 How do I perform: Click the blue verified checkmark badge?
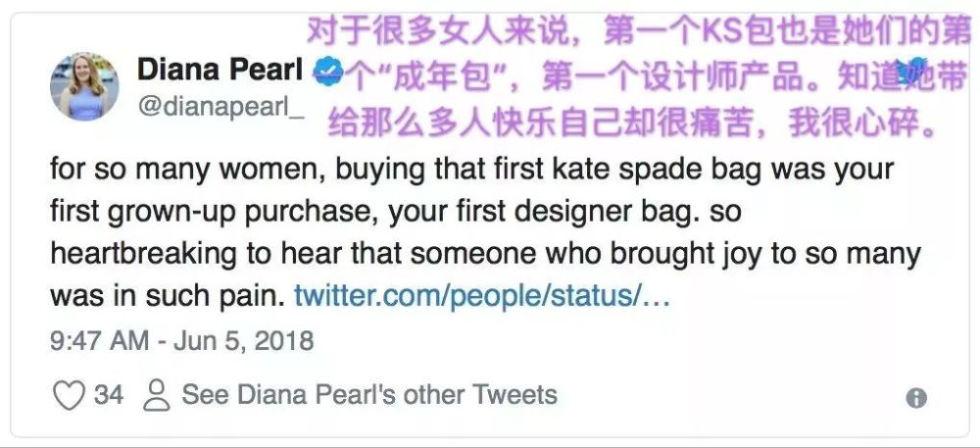328,71
